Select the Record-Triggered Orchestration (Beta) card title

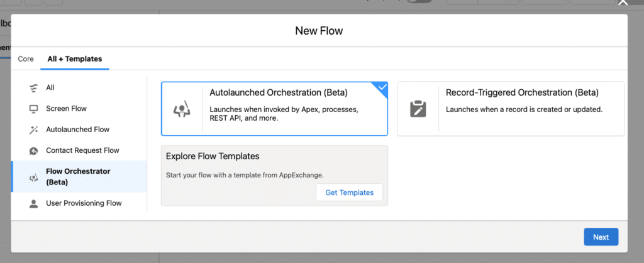[522, 93]
